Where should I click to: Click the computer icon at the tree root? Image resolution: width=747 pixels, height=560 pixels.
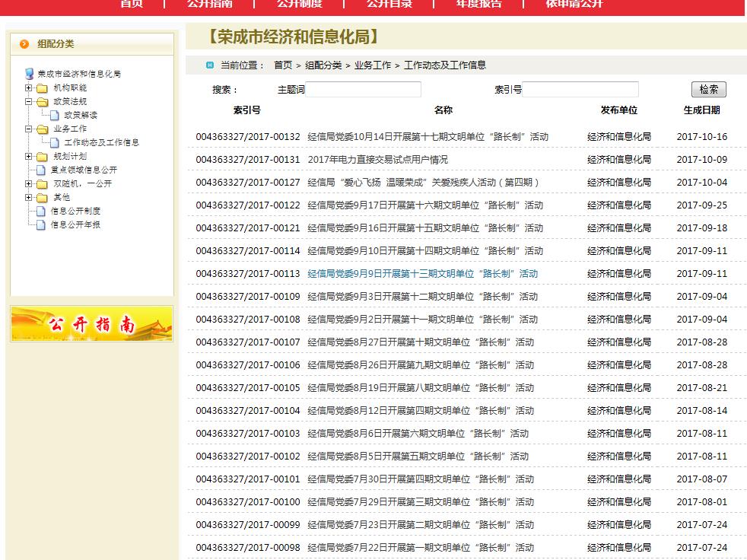(29, 74)
